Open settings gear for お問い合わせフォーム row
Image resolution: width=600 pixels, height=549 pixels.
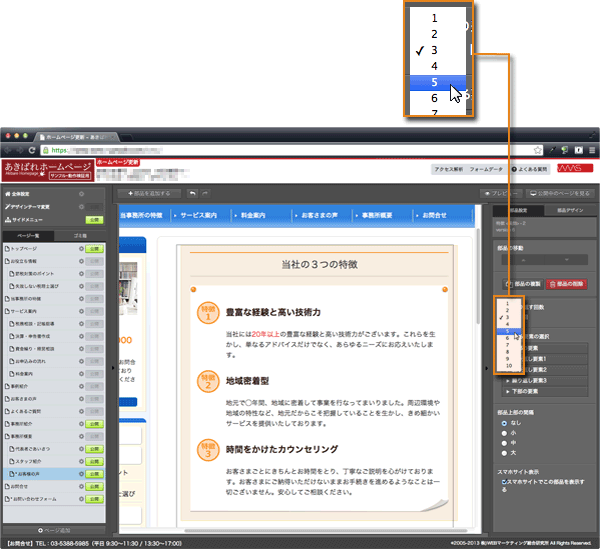(81, 499)
